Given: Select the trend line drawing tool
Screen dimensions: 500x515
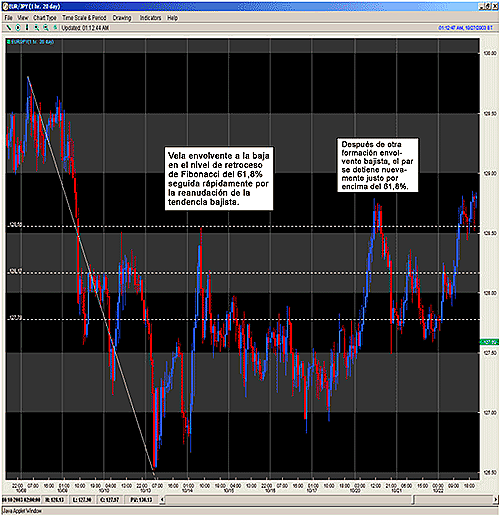Looking at the screenshot, I should pyautogui.click(x=9, y=28).
